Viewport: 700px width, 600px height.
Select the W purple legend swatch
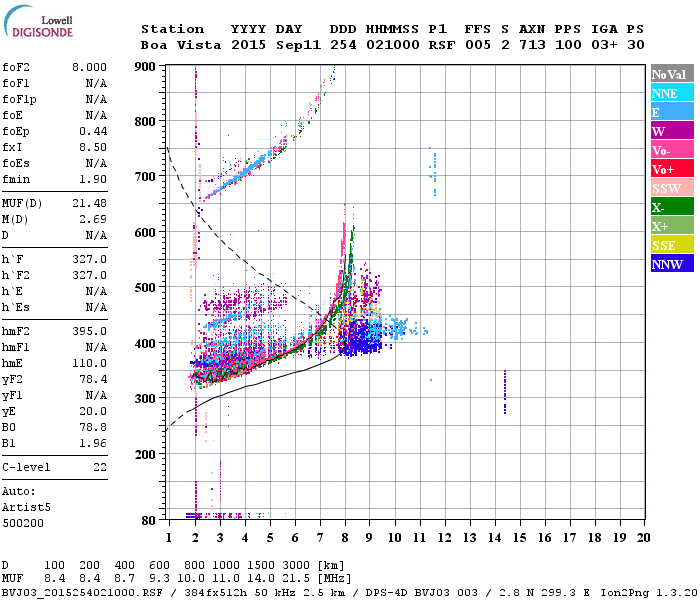coord(672,131)
